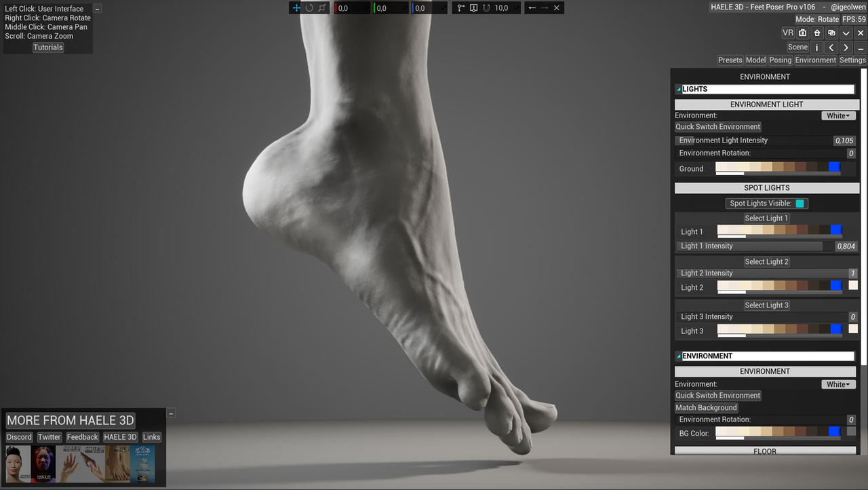The height and width of the screenshot is (490, 868).
Task: Select the rotate gizmo tool
Action: click(x=309, y=8)
